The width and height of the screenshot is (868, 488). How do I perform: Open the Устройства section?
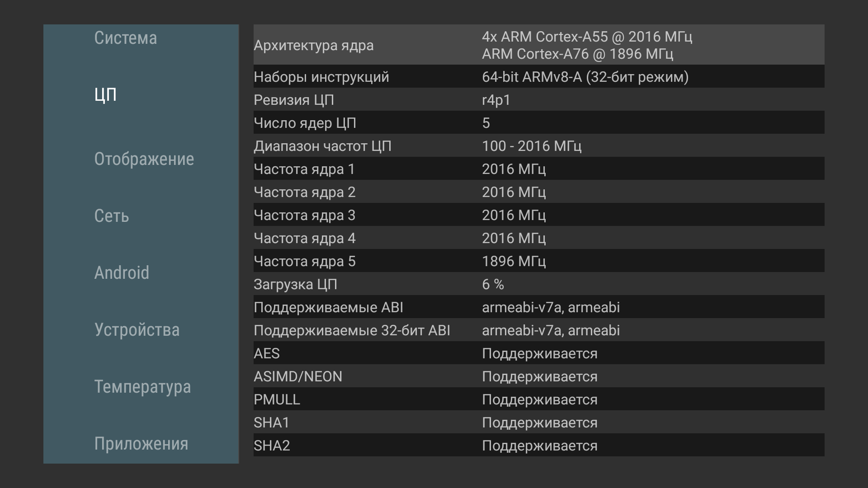(137, 330)
